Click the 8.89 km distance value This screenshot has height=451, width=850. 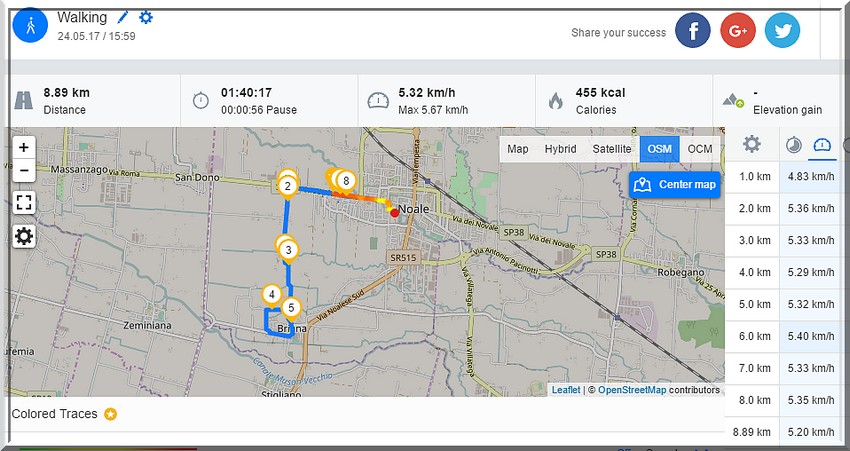[67, 93]
